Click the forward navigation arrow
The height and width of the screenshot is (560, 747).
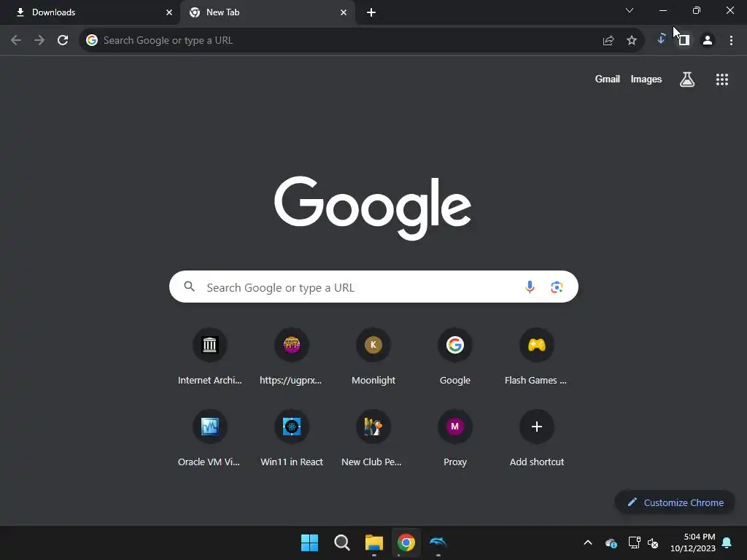[x=39, y=41]
